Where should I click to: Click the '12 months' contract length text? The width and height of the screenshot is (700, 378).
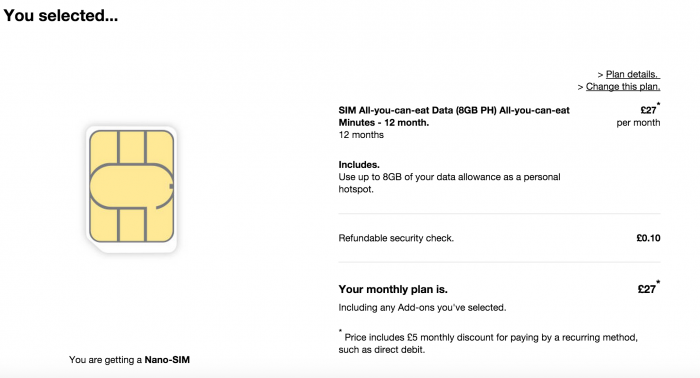coord(361,135)
